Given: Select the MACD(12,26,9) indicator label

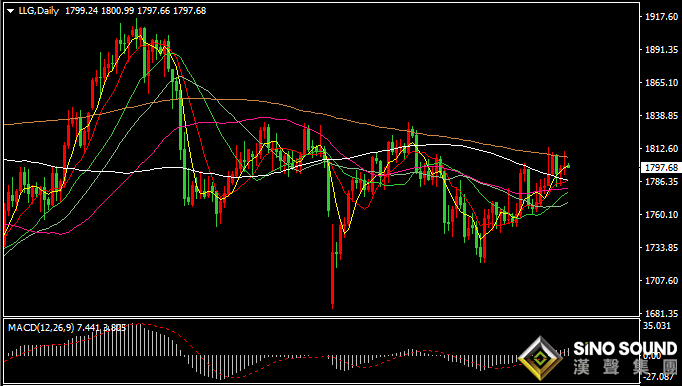Looking at the screenshot, I should 41,327.
